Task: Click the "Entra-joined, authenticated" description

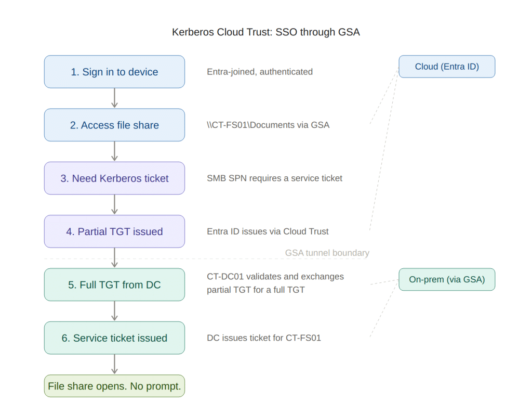Action: pyautogui.click(x=260, y=72)
